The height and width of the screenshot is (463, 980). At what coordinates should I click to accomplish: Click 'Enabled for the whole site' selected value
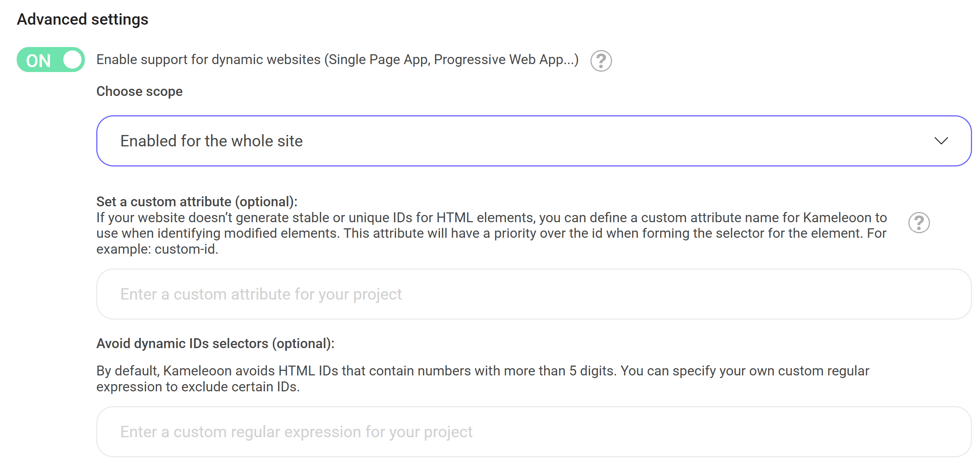211,141
